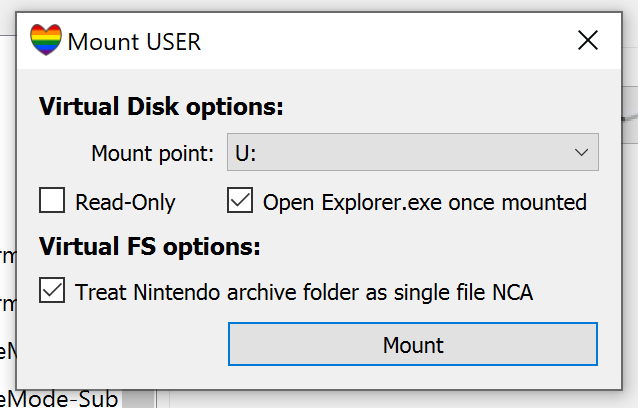The image size is (638, 408).
Task: Select the U: drive letter text
Action: [x=246, y=153]
